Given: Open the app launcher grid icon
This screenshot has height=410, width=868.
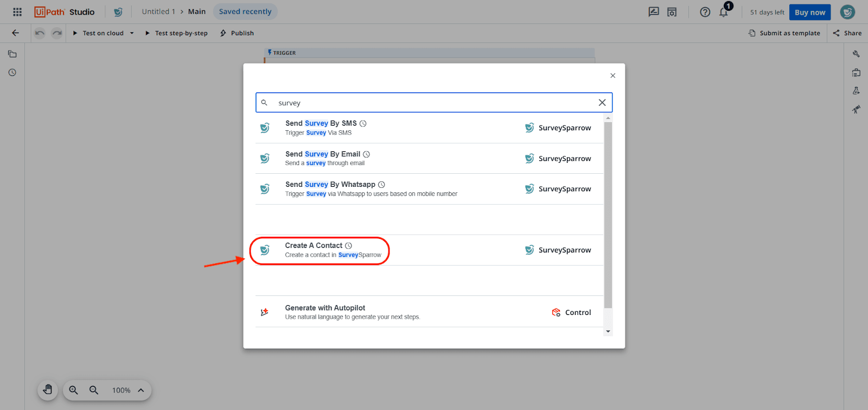Looking at the screenshot, I should (x=17, y=12).
